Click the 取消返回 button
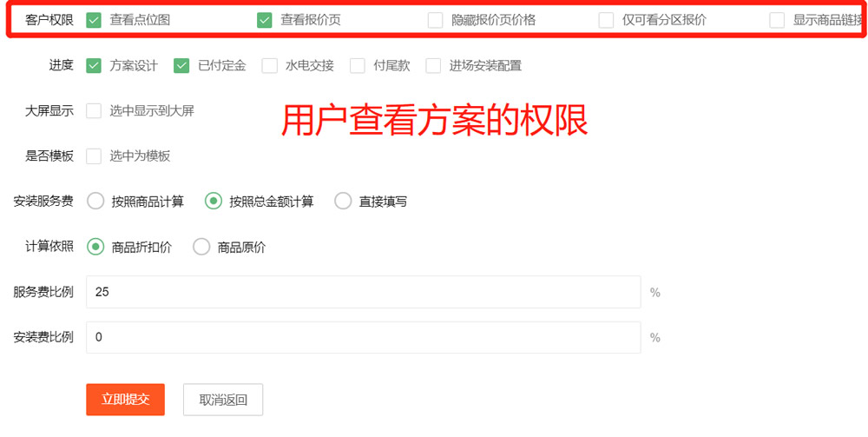The width and height of the screenshot is (868, 437). pyautogui.click(x=223, y=400)
